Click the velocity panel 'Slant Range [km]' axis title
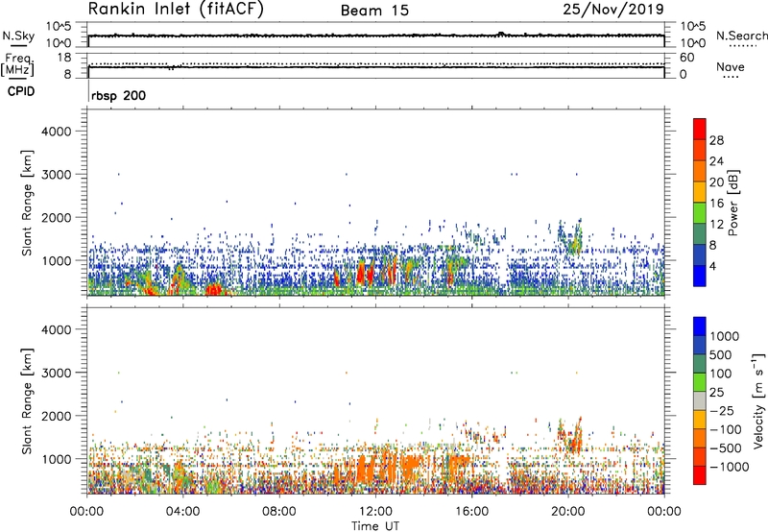This screenshot has height=532, width=768. (27, 401)
